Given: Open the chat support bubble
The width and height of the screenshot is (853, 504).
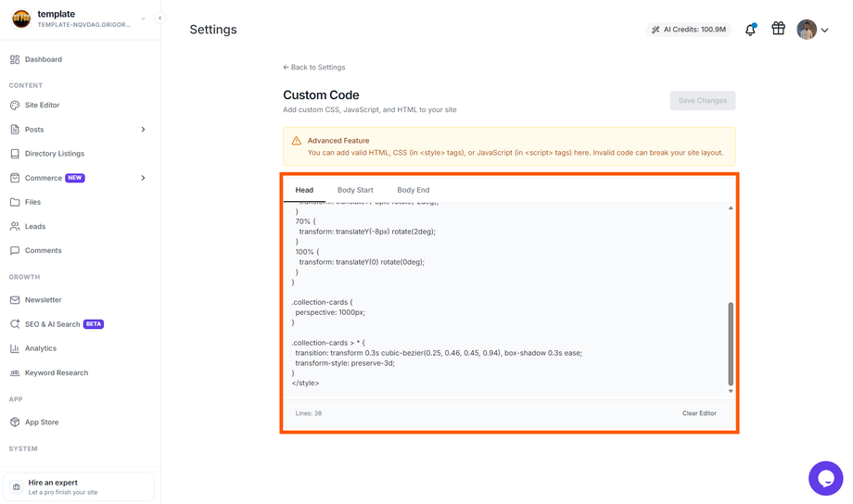Looking at the screenshot, I should [825, 478].
